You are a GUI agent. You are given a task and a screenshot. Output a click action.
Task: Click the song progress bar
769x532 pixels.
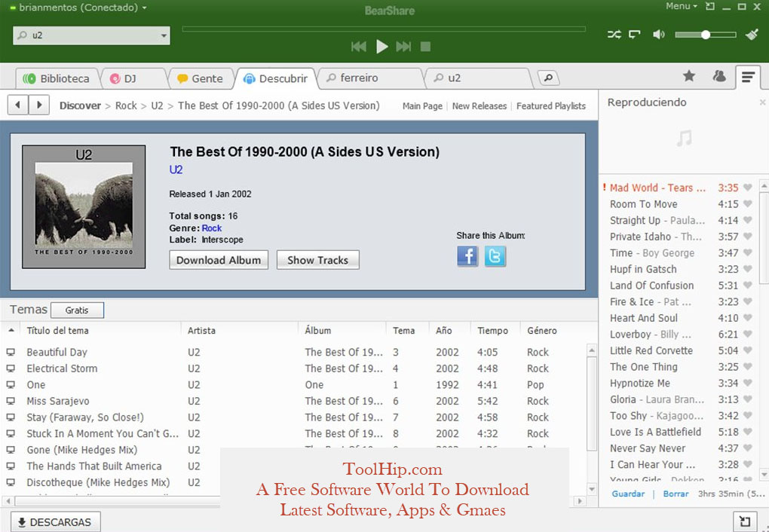[384, 29]
